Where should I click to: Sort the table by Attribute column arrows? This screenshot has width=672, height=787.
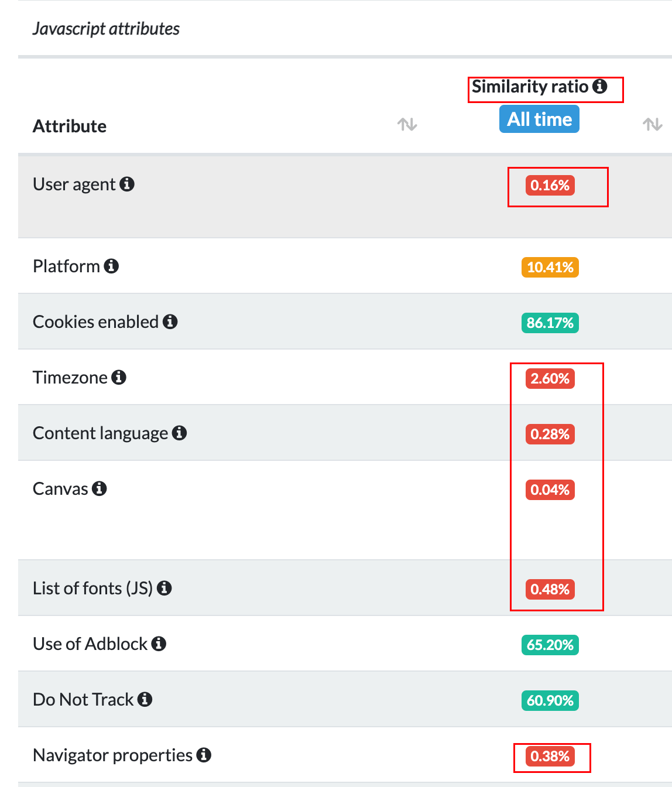[407, 124]
